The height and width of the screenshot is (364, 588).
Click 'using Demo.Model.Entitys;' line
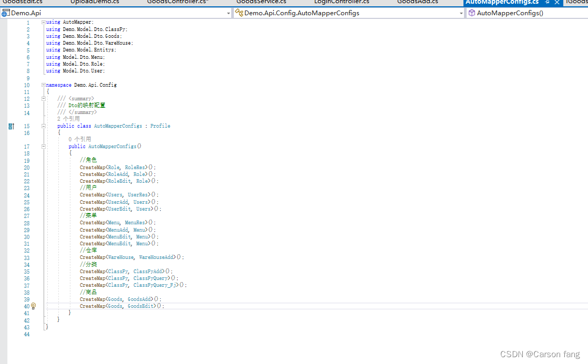[81, 50]
